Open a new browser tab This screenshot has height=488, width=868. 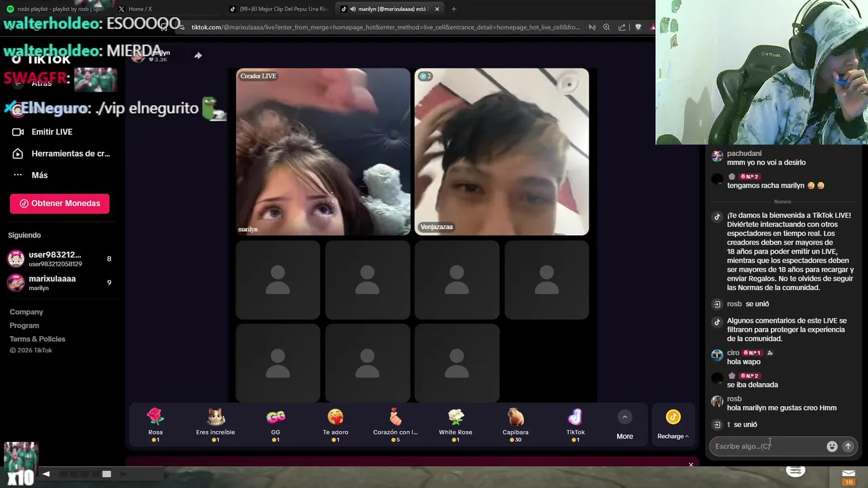(454, 9)
